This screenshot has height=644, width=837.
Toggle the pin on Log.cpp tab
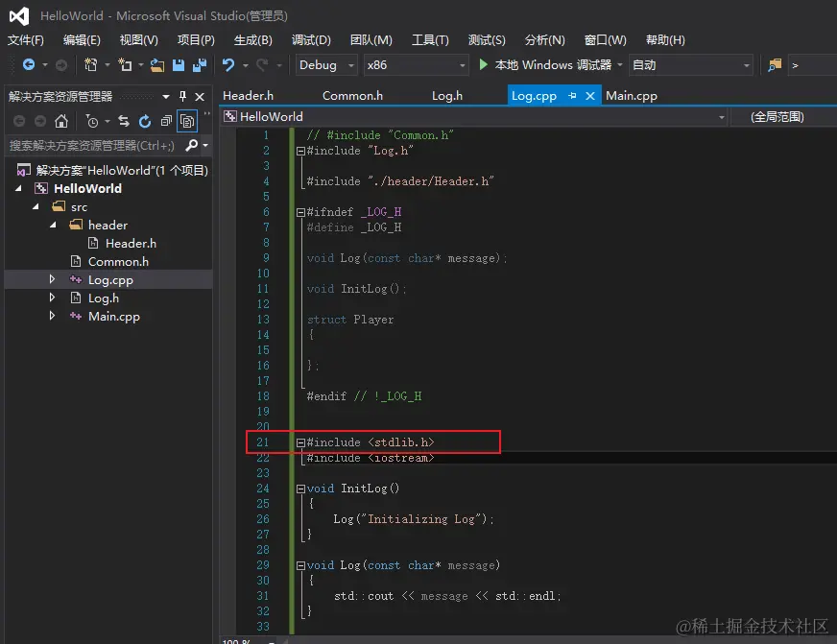[573, 96]
